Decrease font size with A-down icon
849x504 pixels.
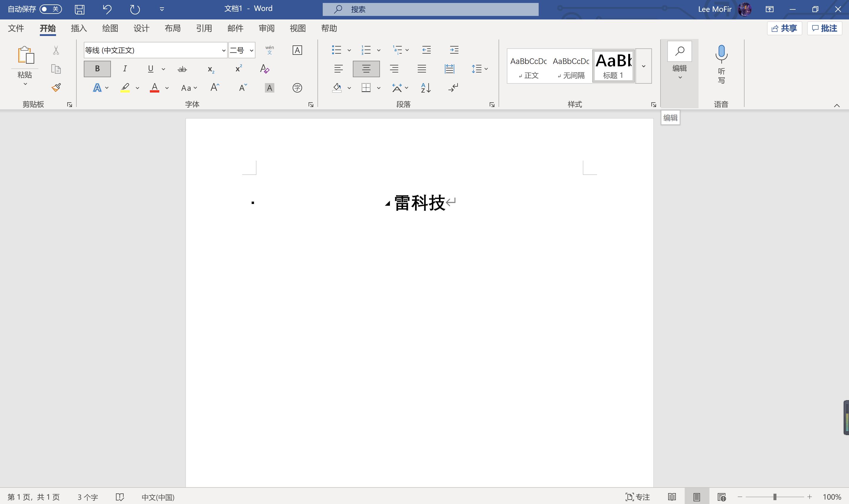[x=243, y=88]
